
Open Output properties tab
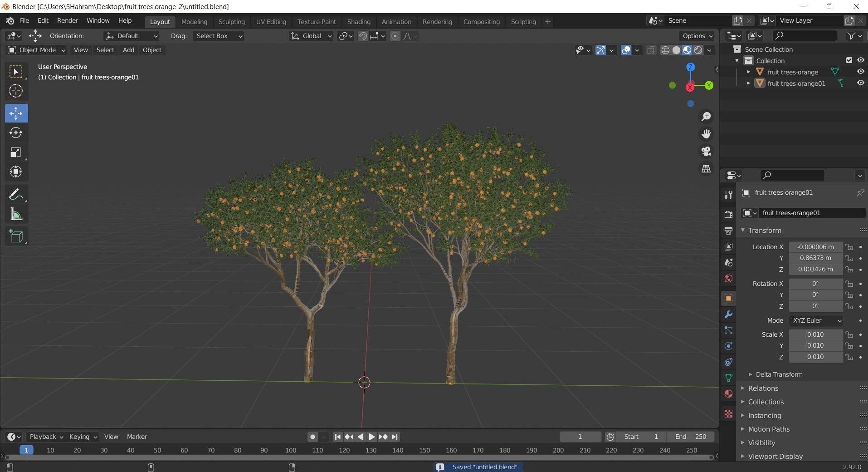pyautogui.click(x=728, y=230)
